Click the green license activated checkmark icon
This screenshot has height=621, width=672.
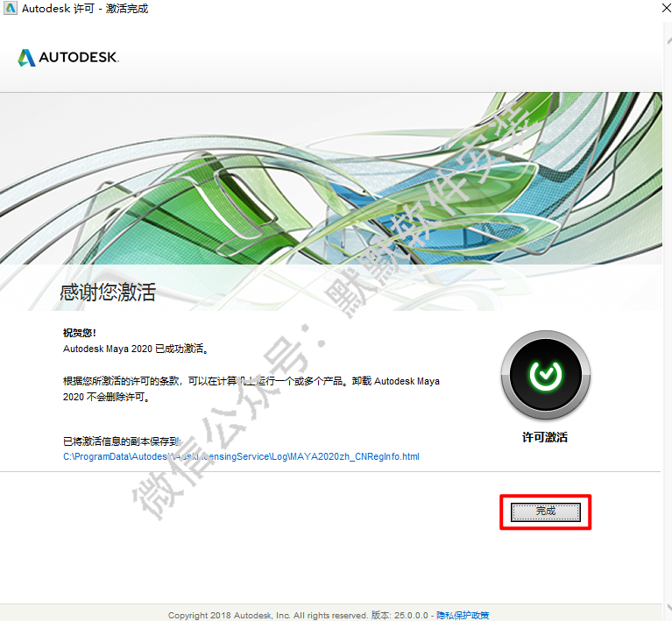coord(544,375)
